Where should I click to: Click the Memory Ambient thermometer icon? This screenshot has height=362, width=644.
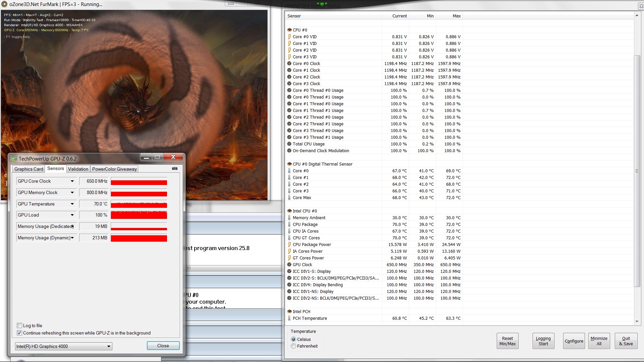289,218
